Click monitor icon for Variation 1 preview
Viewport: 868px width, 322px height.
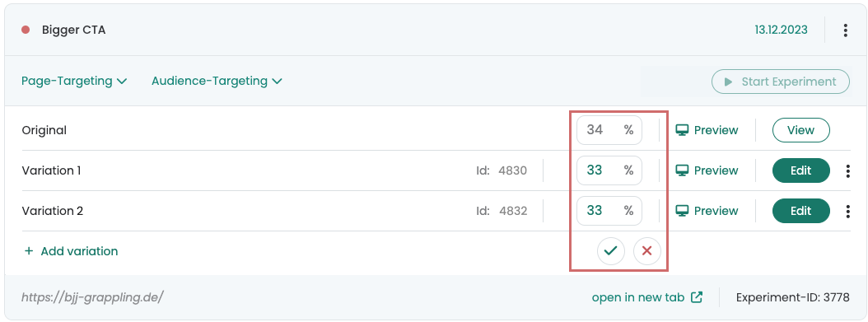tap(683, 171)
